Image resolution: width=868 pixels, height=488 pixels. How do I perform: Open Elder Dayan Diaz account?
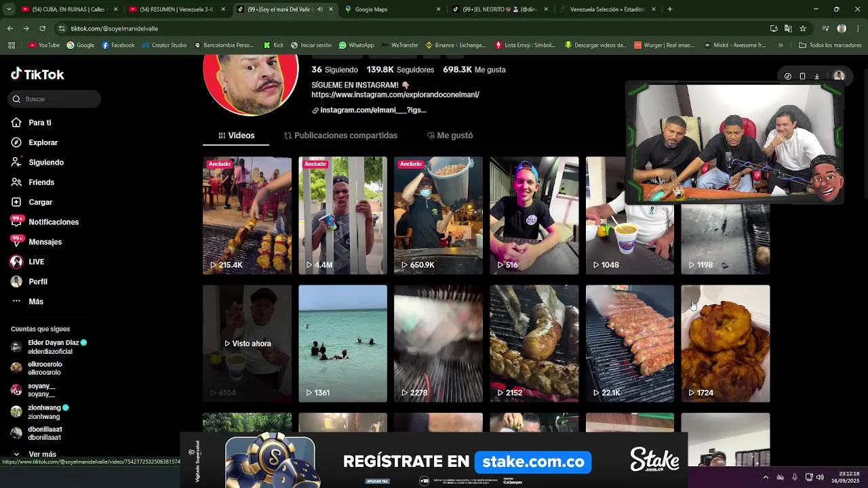[50, 346]
